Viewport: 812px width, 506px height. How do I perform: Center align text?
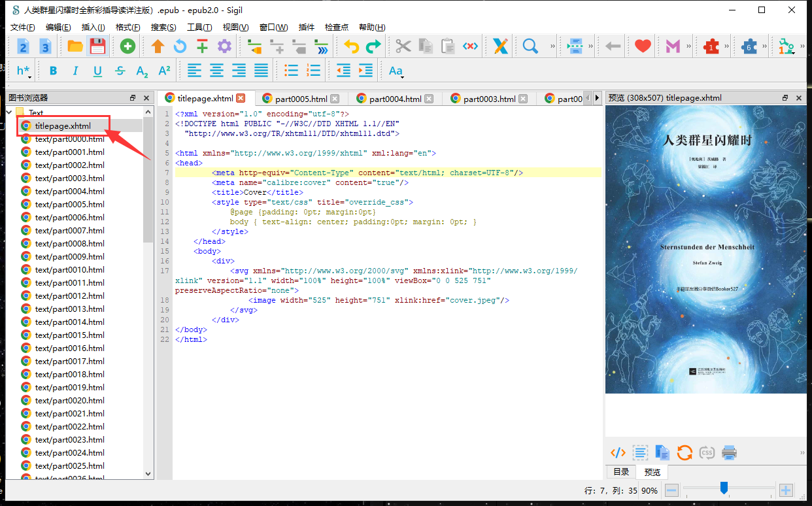coord(216,71)
